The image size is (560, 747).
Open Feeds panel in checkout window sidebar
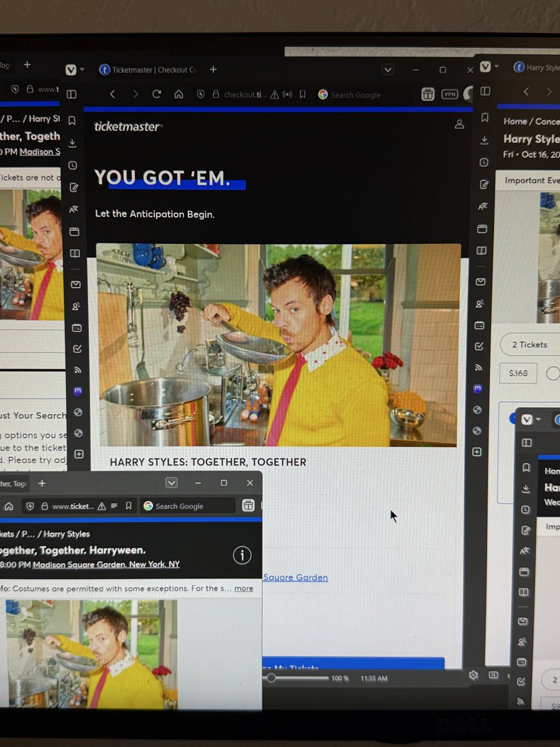(x=77, y=370)
